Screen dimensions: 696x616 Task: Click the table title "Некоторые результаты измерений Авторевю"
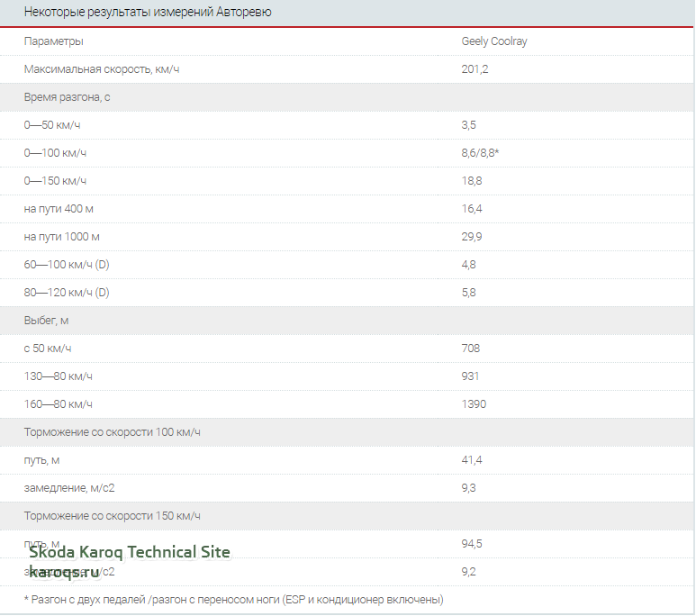coord(148,12)
